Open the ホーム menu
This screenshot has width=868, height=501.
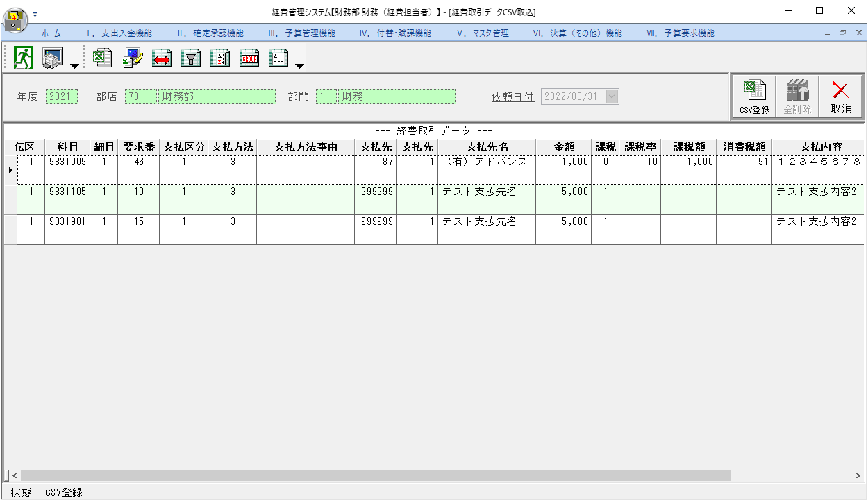click(51, 33)
